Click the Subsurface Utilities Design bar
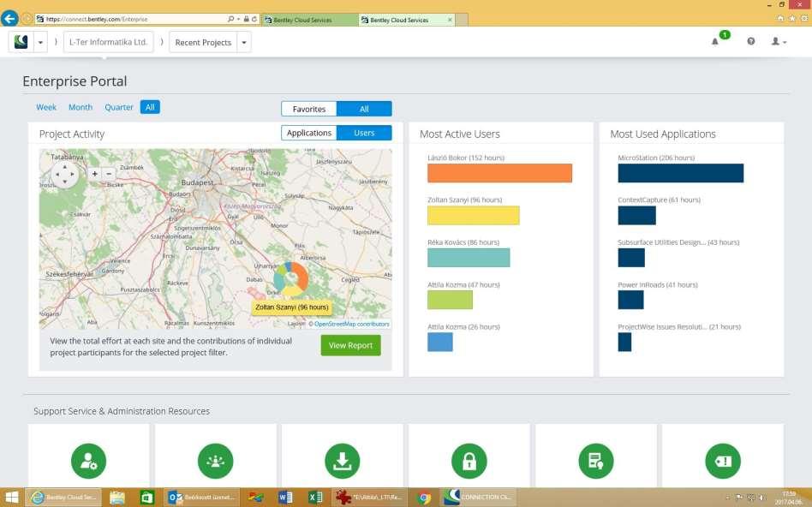Screen dimensions: 812x507 click(x=631, y=258)
